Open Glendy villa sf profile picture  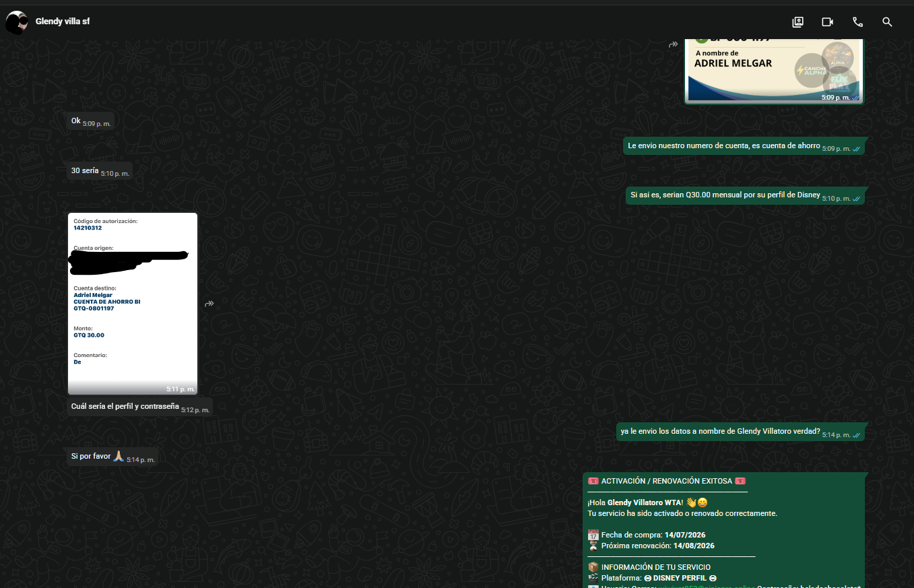(x=16, y=22)
